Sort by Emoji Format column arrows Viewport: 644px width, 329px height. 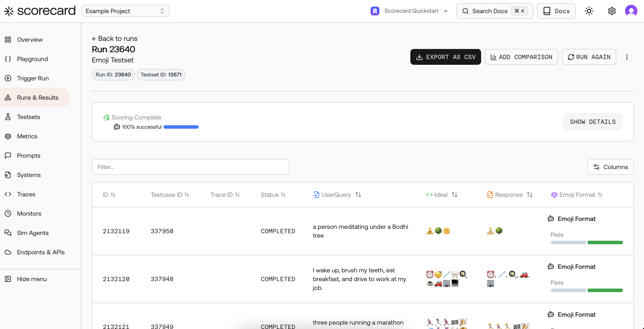click(600, 195)
